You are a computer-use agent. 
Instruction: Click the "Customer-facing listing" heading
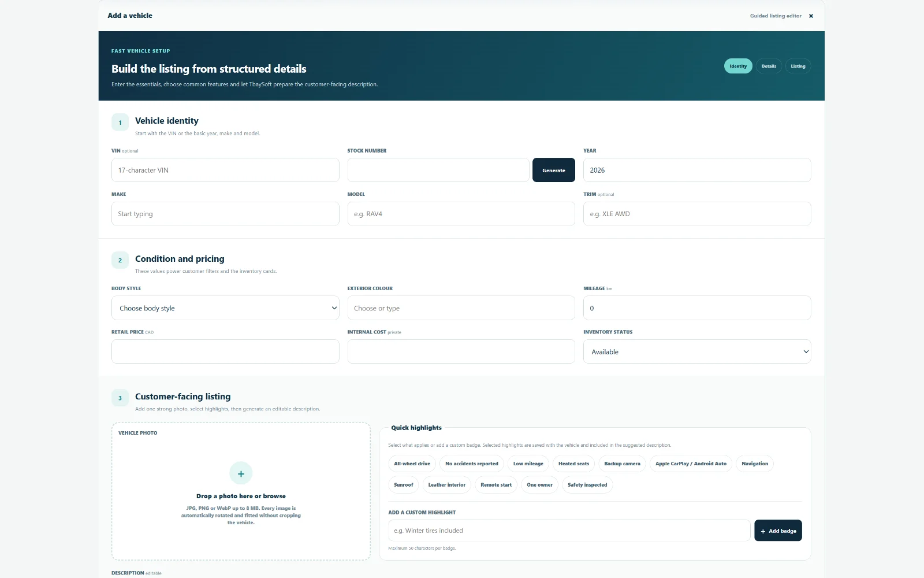tap(182, 397)
